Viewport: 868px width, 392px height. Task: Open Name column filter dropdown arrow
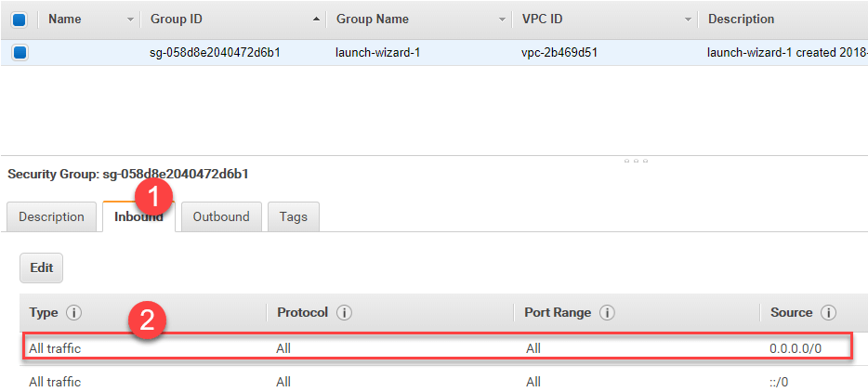[129, 20]
